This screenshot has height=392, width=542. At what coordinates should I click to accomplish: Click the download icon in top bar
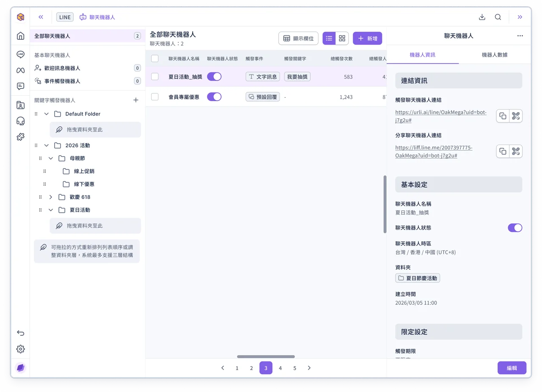coord(482,17)
